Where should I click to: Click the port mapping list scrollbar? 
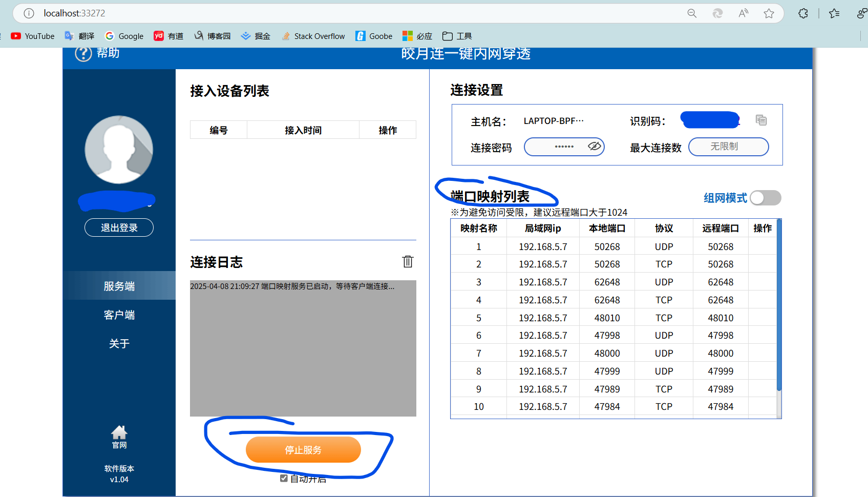pyautogui.click(x=779, y=307)
